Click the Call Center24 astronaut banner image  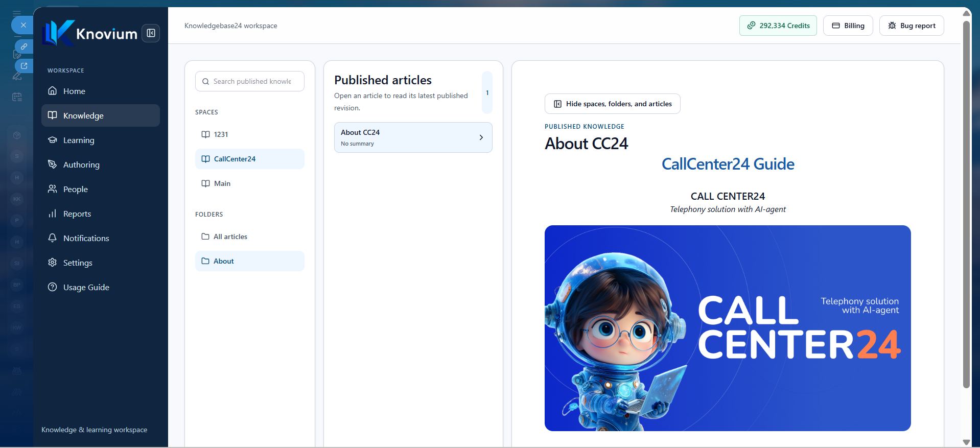728,328
